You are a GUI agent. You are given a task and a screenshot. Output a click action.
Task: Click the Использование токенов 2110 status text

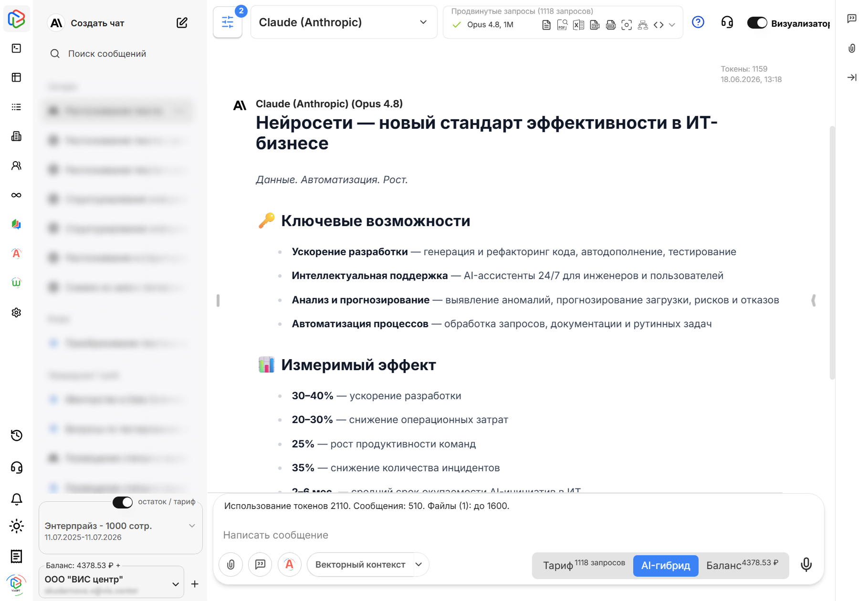tap(366, 506)
